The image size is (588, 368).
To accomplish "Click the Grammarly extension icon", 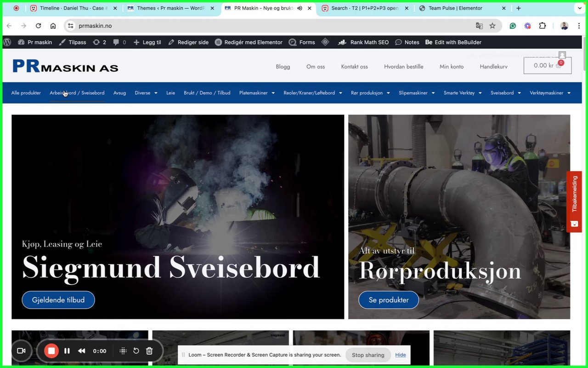I will tap(513, 26).
